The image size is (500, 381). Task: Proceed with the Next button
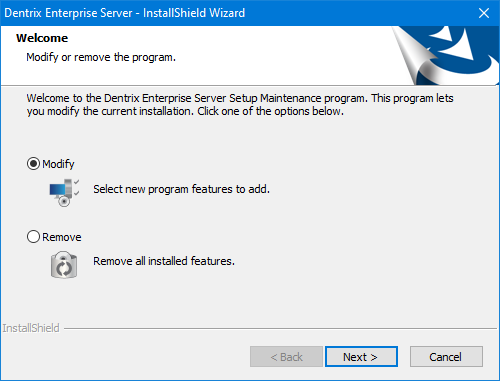point(361,357)
